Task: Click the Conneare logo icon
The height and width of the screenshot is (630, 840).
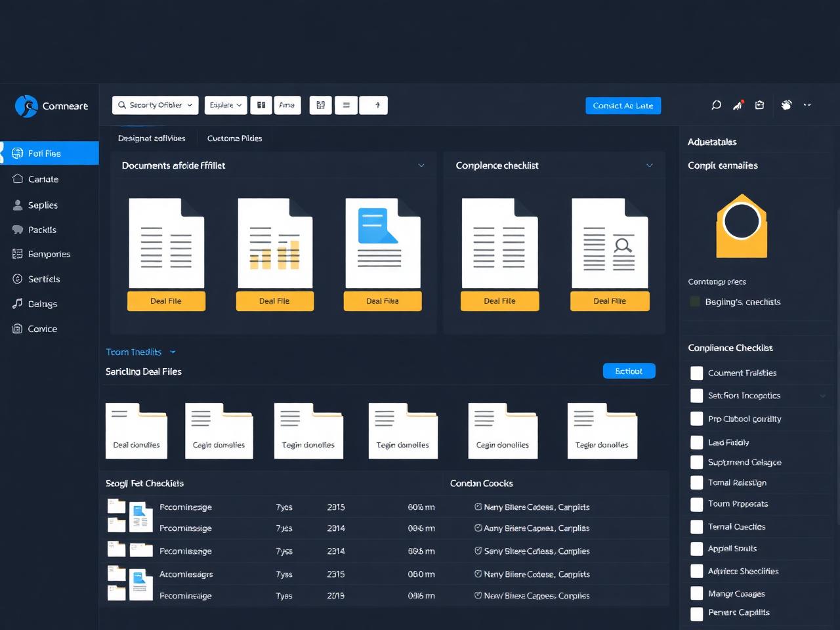Action: [26, 106]
